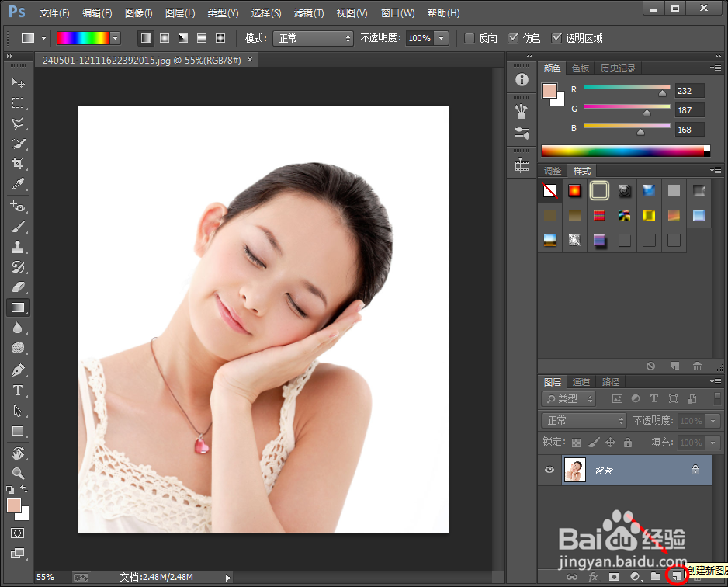Open the 滤镜 menu
The image size is (728, 587).
point(307,12)
